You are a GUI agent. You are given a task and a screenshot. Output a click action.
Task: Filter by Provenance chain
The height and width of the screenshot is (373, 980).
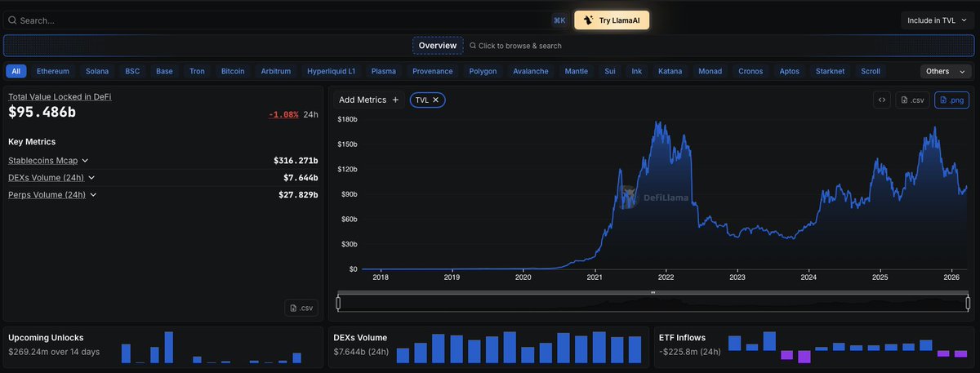pos(432,71)
